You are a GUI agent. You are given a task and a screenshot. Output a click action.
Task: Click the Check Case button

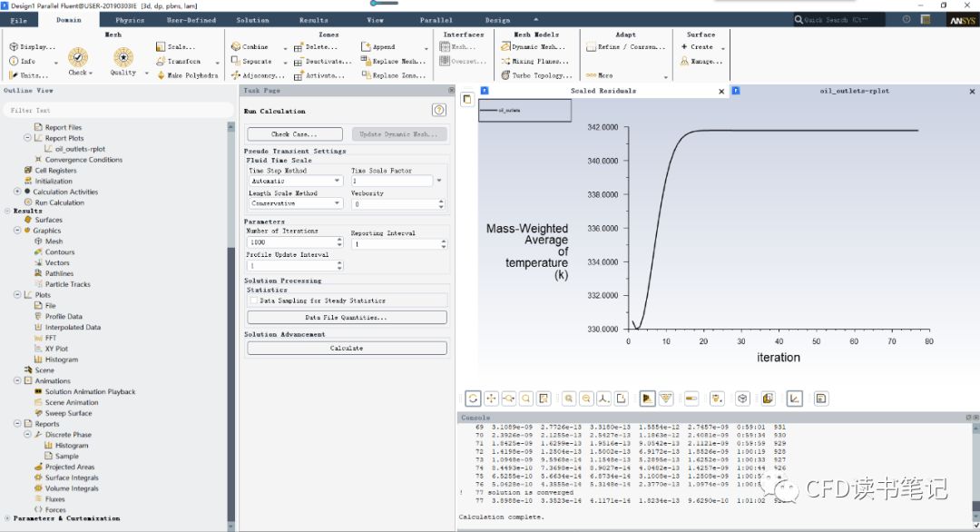point(294,133)
